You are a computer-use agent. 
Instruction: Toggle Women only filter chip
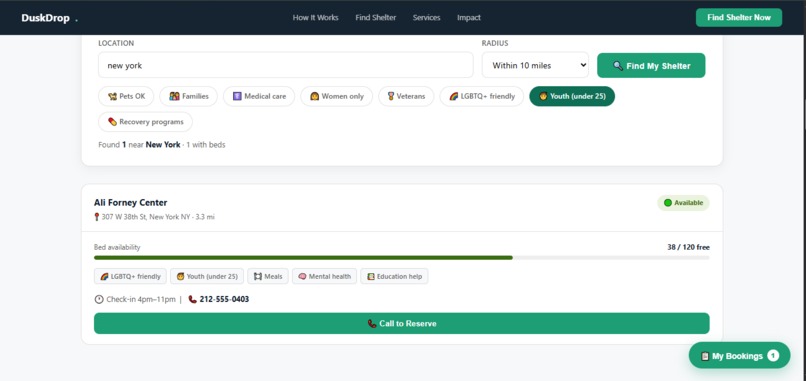point(337,96)
